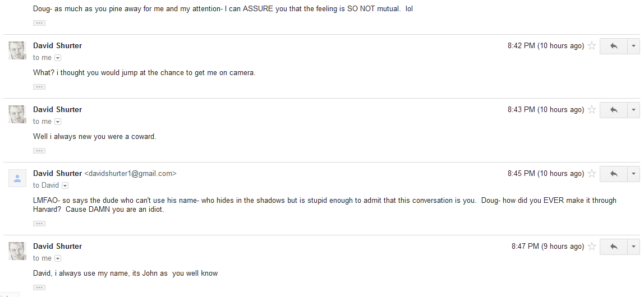Screen dimensions: 644x297
Task: Star the 8:43 PM message
Action: coord(592,109)
